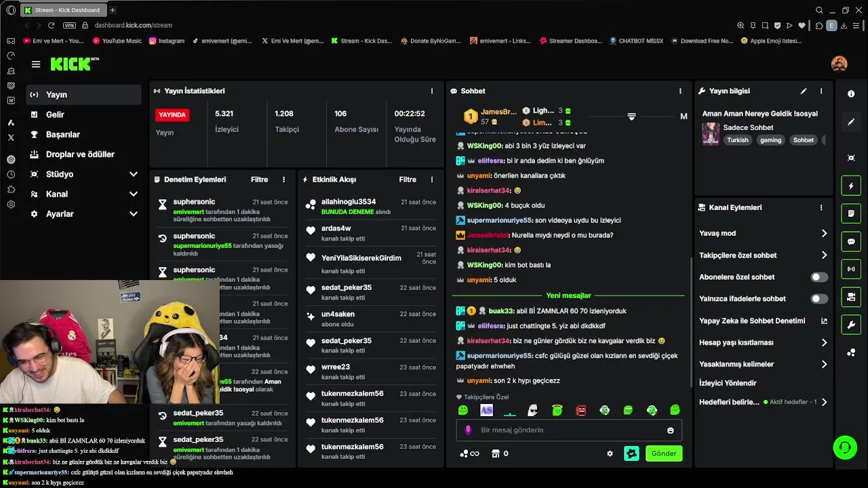Image resolution: width=868 pixels, height=488 pixels.
Task: Open the YouTube Music bookmark
Action: coord(117,41)
